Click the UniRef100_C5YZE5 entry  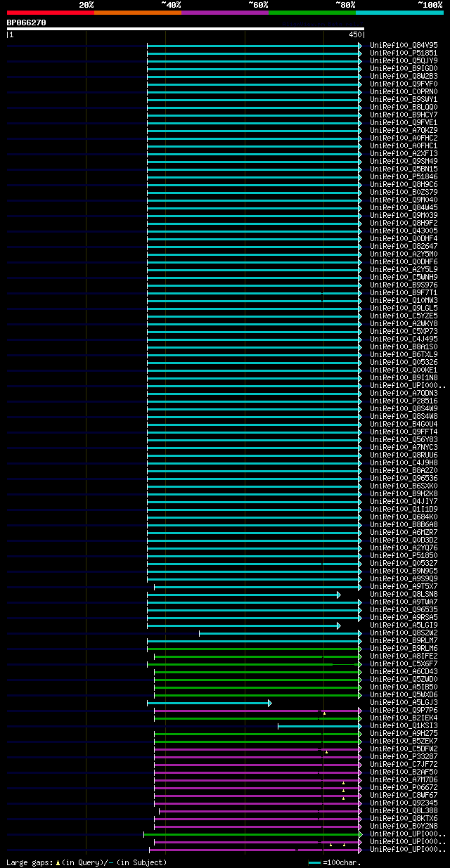[x=404, y=316]
